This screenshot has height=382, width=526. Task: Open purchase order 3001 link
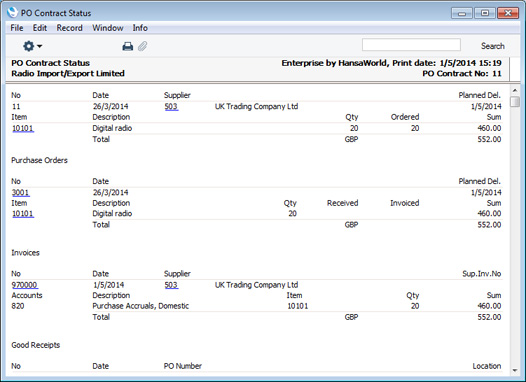pos(20,193)
